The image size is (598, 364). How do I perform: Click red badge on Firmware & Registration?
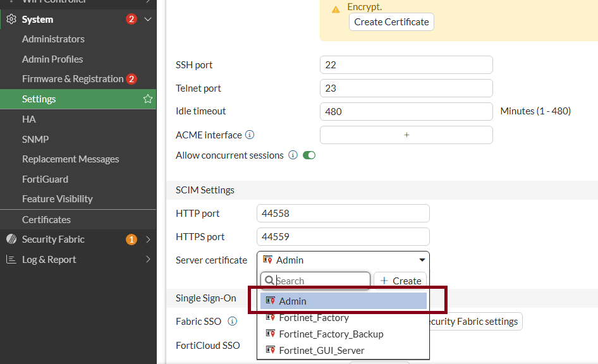[x=131, y=79]
